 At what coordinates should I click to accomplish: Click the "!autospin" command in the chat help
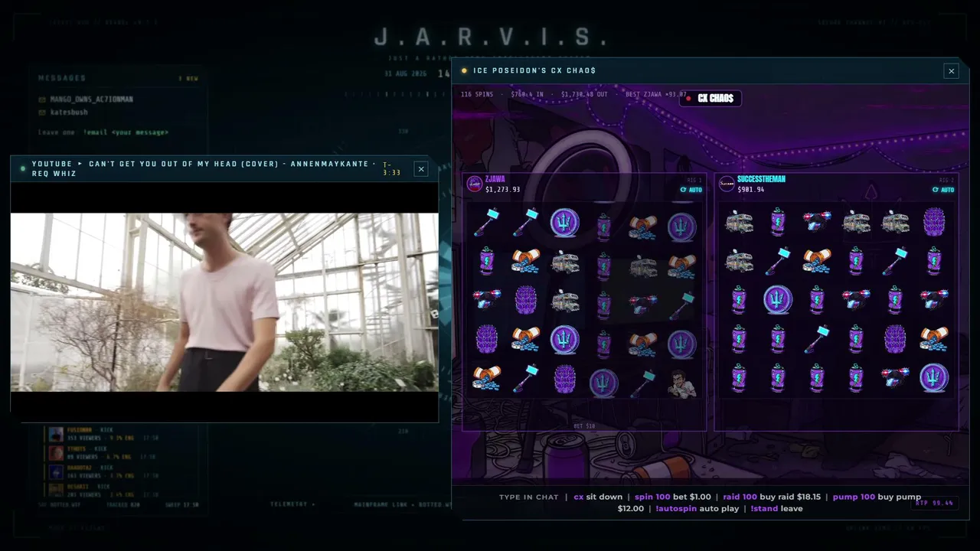pos(675,508)
